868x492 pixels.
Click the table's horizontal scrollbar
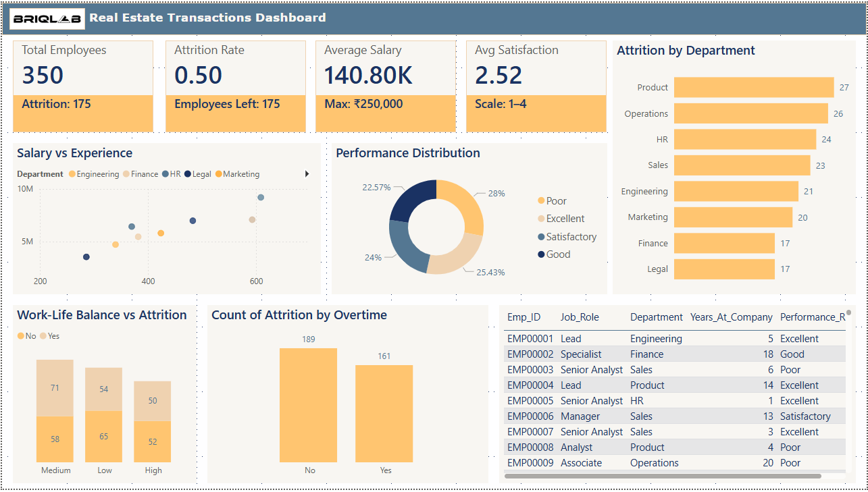662,476
